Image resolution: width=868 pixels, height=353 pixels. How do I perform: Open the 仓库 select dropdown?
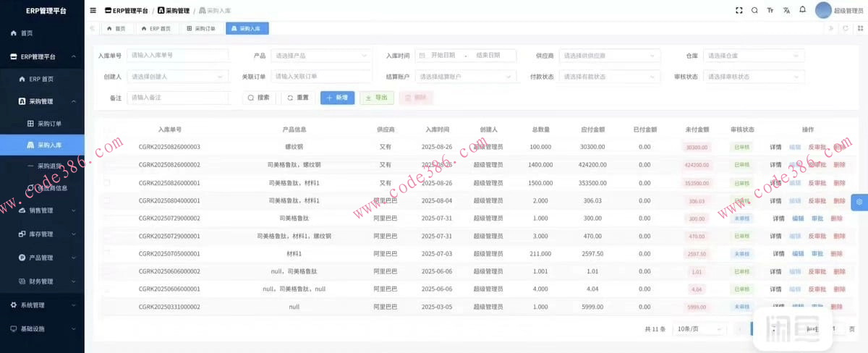pos(753,56)
